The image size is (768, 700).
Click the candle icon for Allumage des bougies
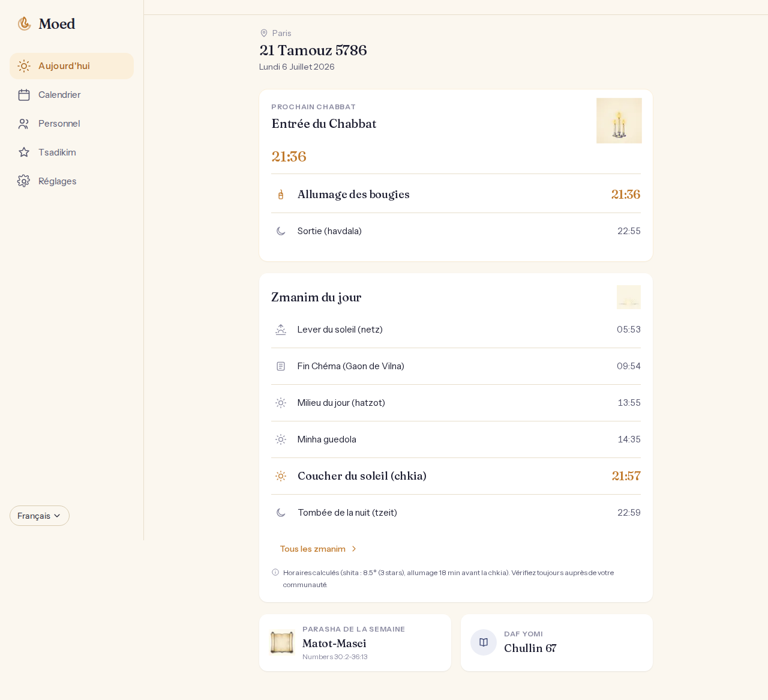pos(281,195)
